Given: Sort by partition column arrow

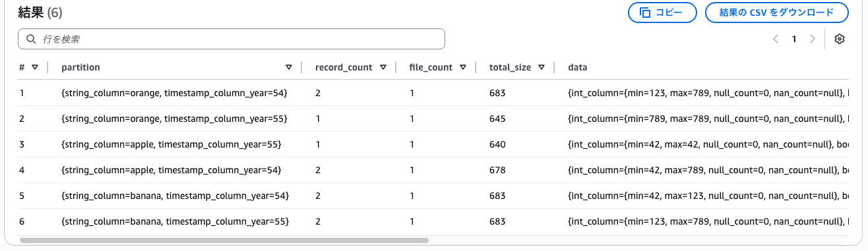Looking at the screenshot, I should click(x=289, y=67).
